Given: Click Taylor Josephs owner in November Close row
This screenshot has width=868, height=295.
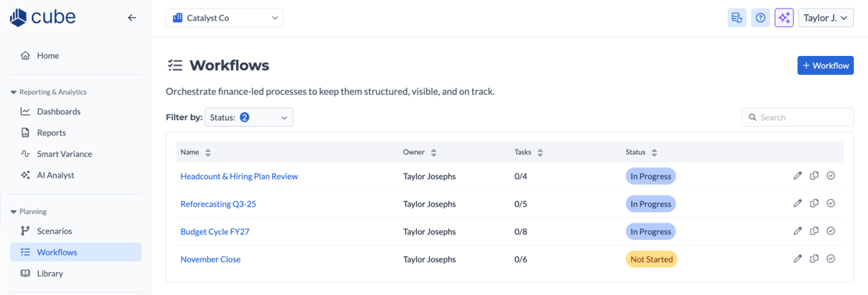Looking at the screenshot, I should pyautogui.click(x=429, y=259).
